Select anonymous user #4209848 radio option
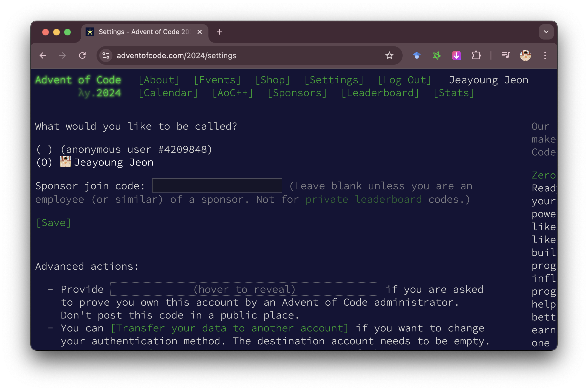Image resolution: width=588 pixels, height=391 pixels. click(x=44, y=150)
